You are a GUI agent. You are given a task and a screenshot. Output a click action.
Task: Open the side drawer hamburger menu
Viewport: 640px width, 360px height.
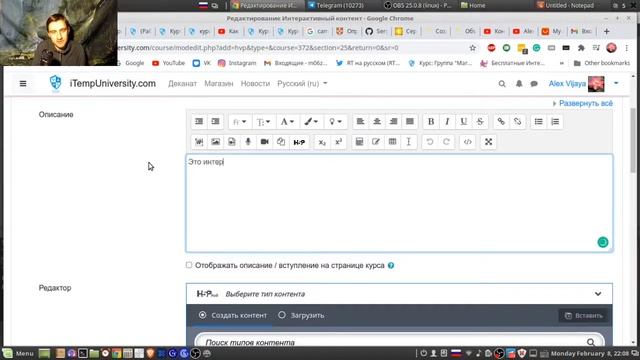tap(23, 84)
